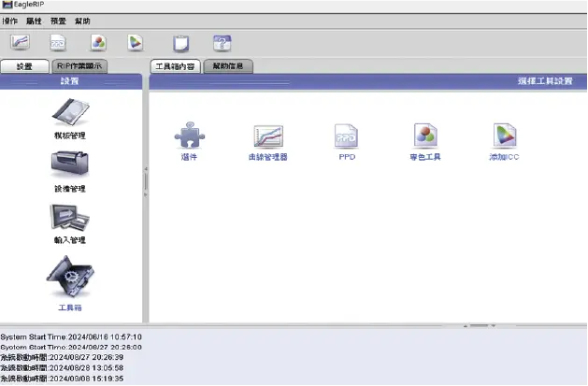
Task: Click the ICC gamut icon in top toolbar
Action: (136, 42)
